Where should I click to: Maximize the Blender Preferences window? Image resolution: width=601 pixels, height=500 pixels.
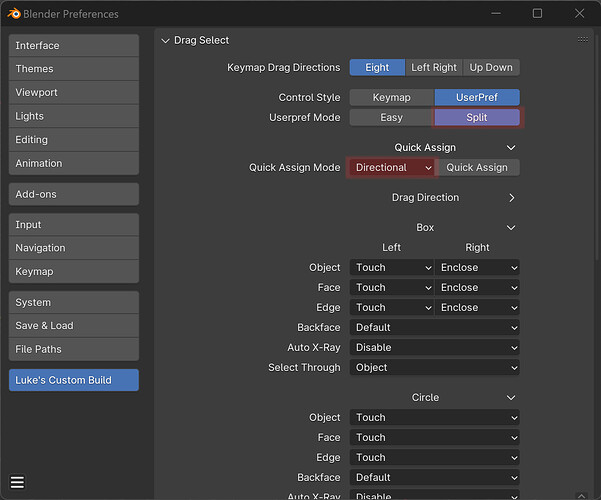click(537, 13)
